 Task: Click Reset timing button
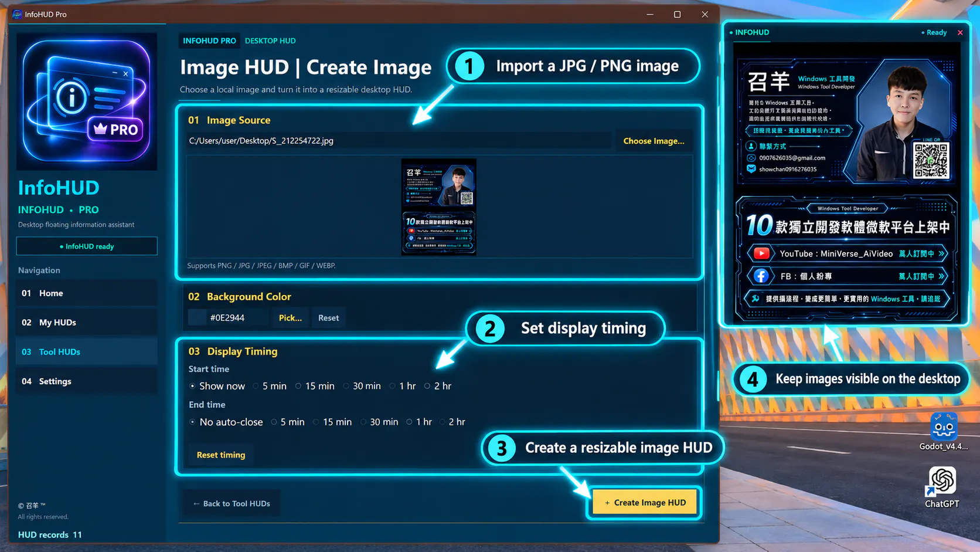[x=221, y=455]
